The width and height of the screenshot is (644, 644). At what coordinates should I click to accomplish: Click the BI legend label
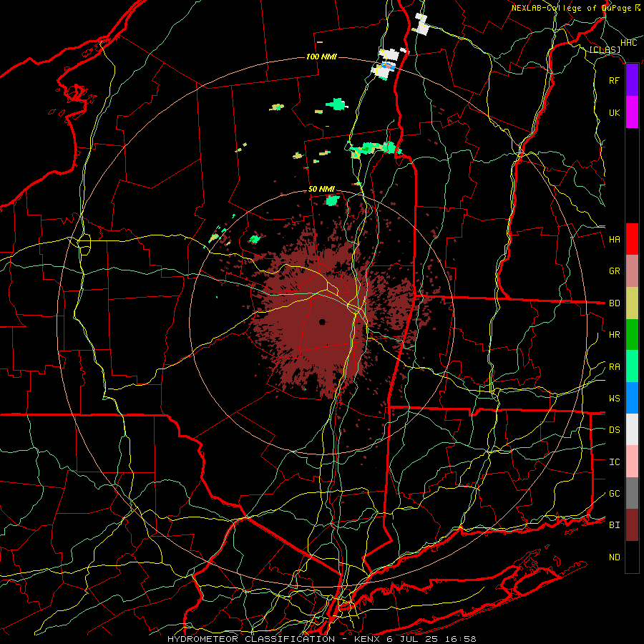click(x=615, y=525)
